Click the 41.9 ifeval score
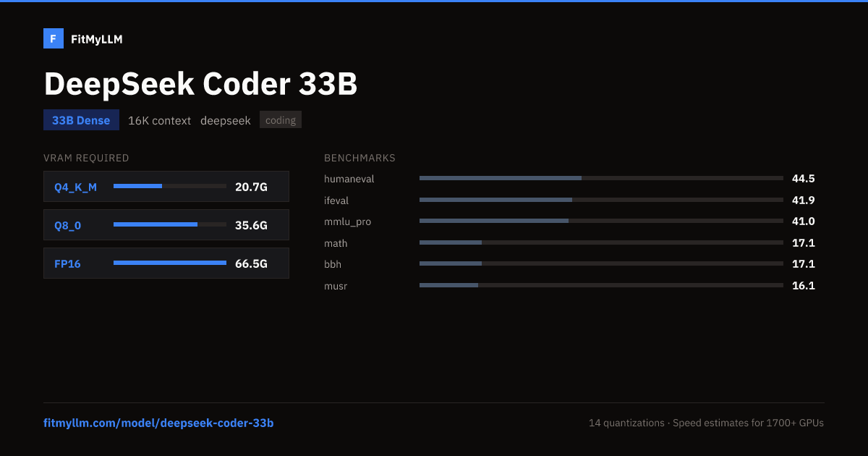This screenshot has height=456, width=868. (x=804, y=200)
